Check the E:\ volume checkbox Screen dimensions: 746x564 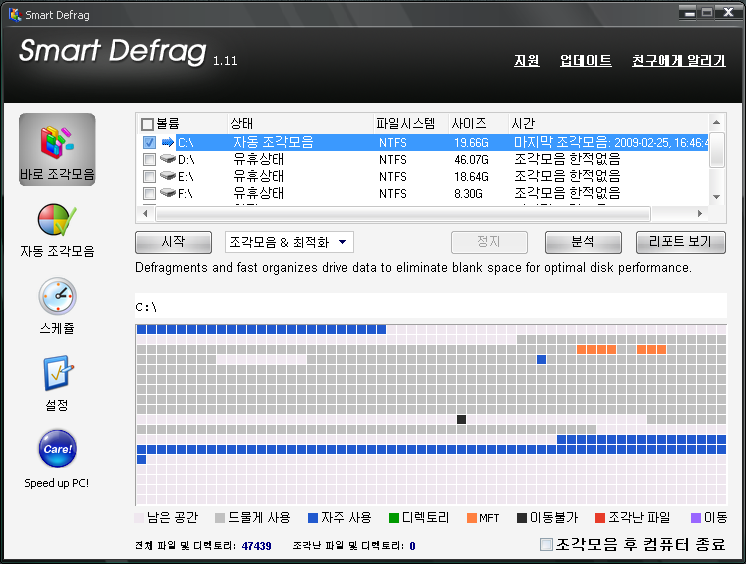[x=149, y=177]
